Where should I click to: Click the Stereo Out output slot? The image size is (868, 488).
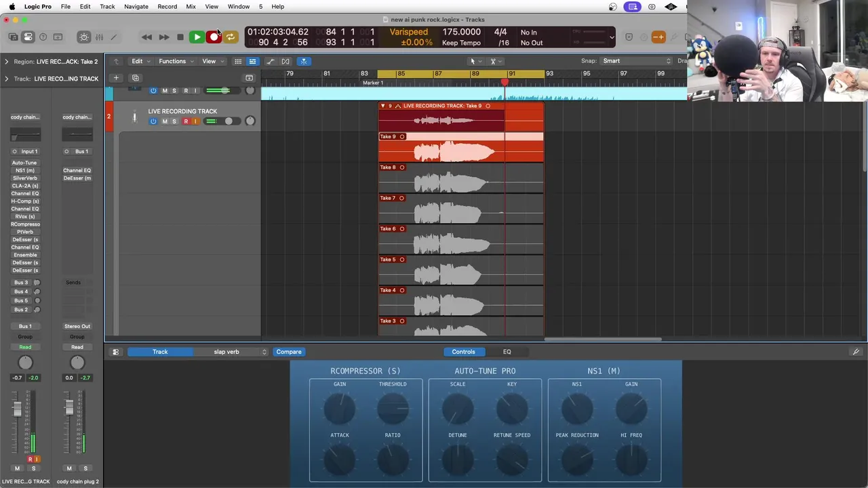pyautogui.click(x=77, y=326)
